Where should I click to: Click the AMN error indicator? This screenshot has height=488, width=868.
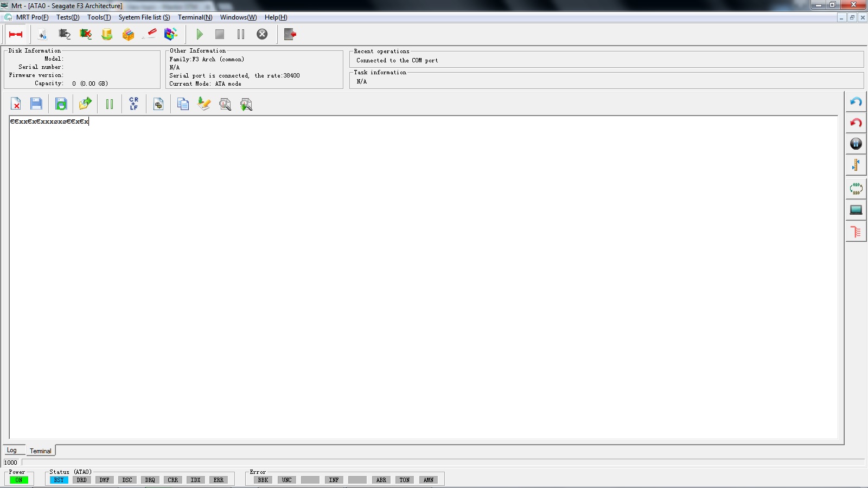429,480
